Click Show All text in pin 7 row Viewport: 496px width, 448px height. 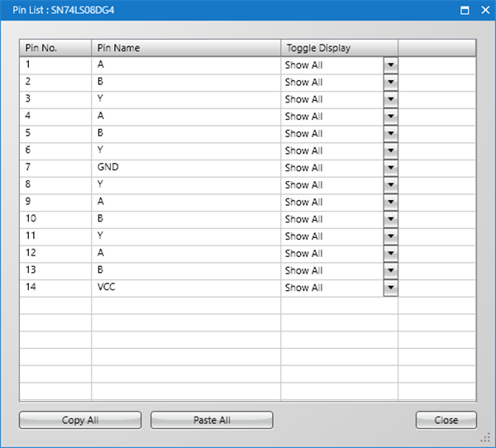coord(303,168)
